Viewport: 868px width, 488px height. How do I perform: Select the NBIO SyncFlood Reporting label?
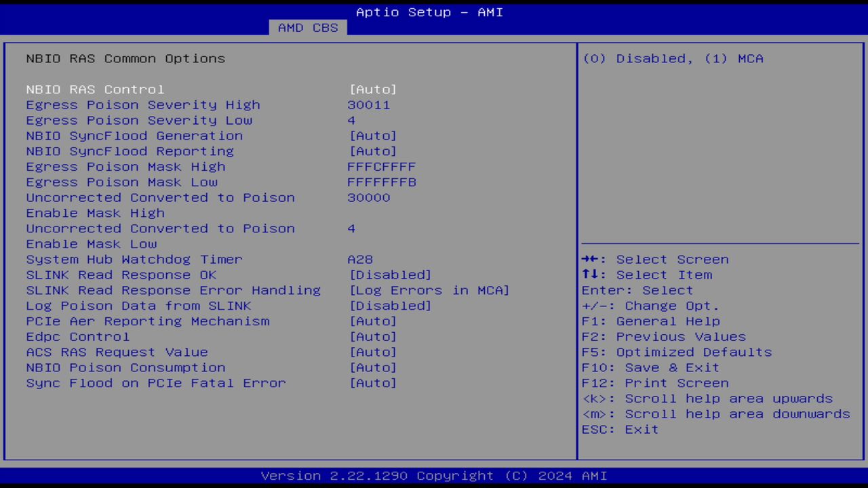[130, 151]
